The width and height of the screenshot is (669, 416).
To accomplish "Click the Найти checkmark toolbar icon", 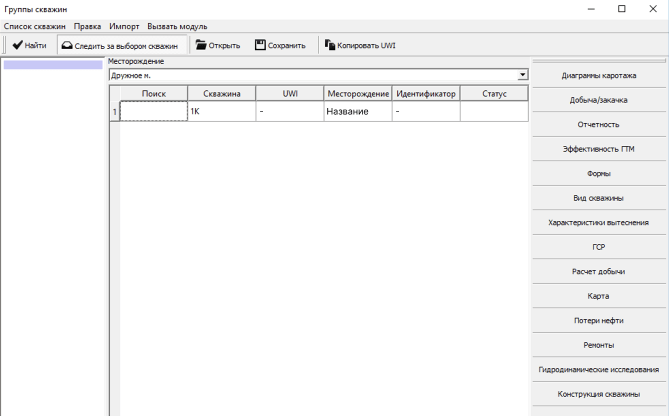I will pyautogui.click(x=17, y=45).
